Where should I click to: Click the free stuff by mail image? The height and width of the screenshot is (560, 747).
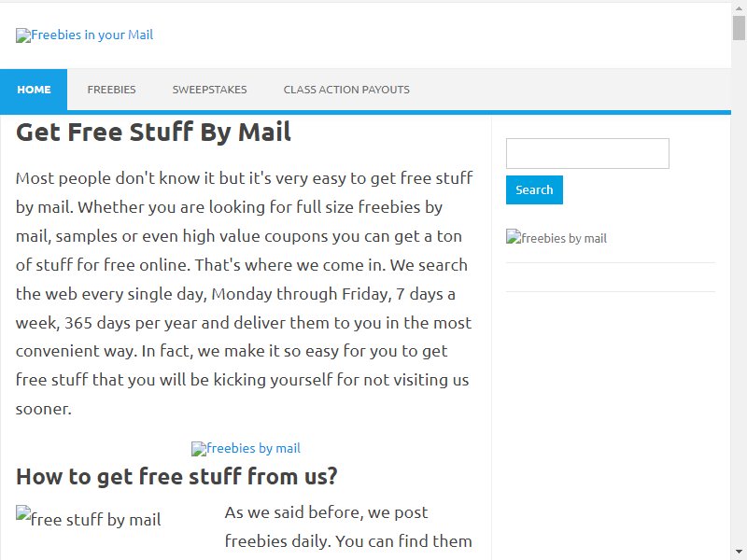coord(88,519)
